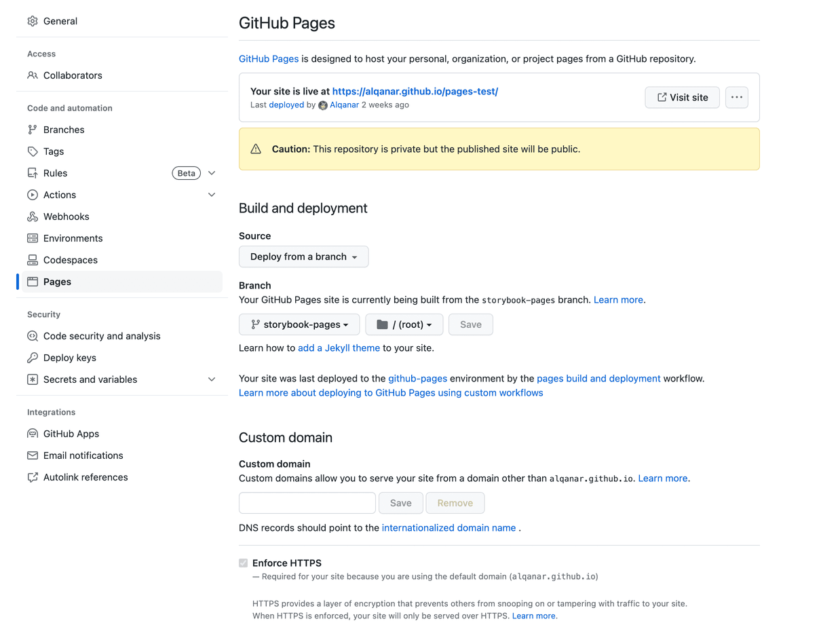Select the Codespaces icon
Image resolution: width=840 pixels, height=638 pixels.
coord(33,260)
